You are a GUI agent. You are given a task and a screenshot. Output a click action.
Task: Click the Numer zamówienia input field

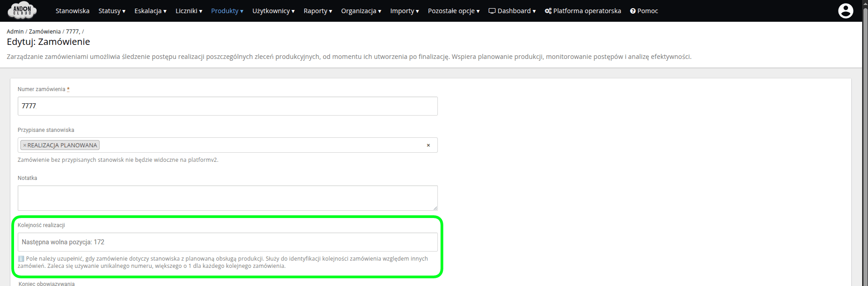click(x=227, y=106)
